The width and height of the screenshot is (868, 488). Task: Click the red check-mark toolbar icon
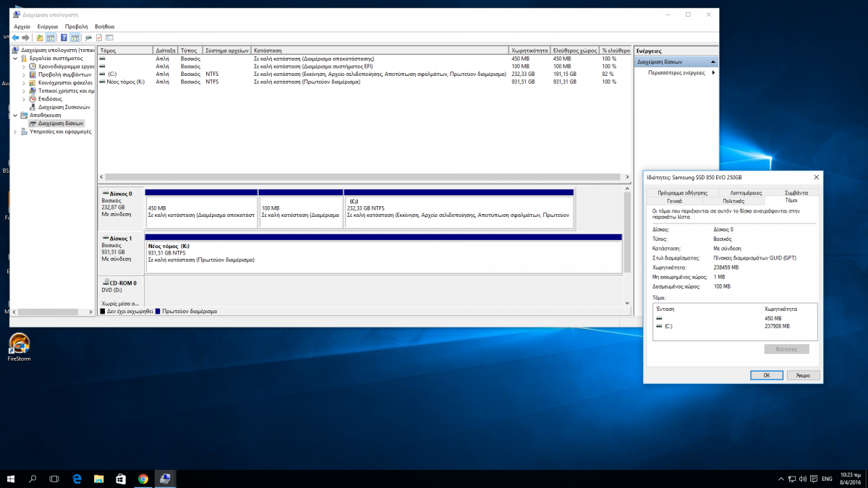[x=99, y=38]
